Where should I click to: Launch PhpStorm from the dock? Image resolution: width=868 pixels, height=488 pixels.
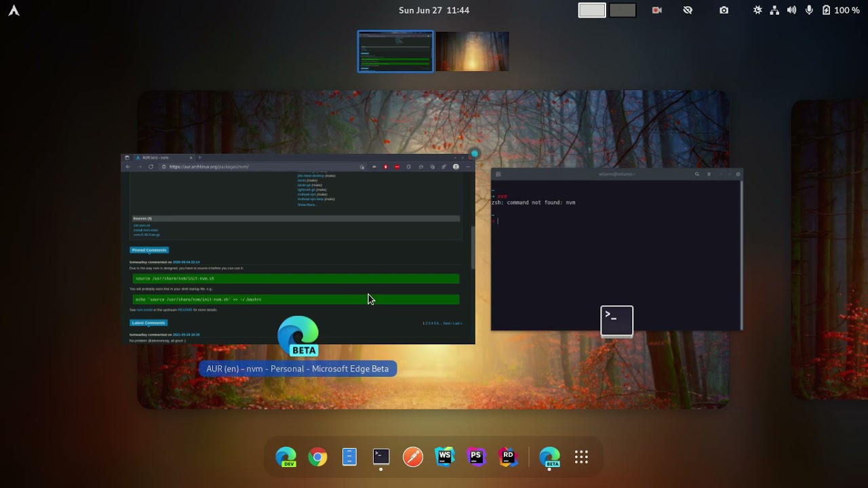476,457
